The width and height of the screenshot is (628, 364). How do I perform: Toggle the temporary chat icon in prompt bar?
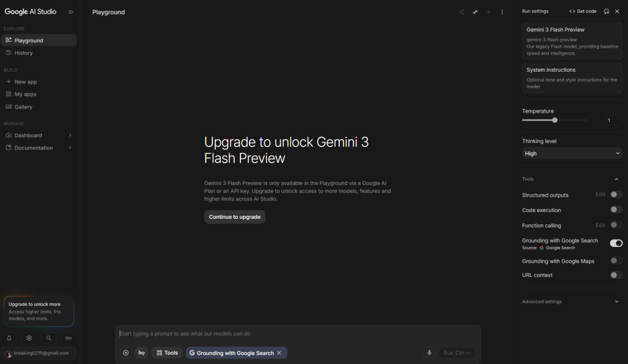click(142, 353)
